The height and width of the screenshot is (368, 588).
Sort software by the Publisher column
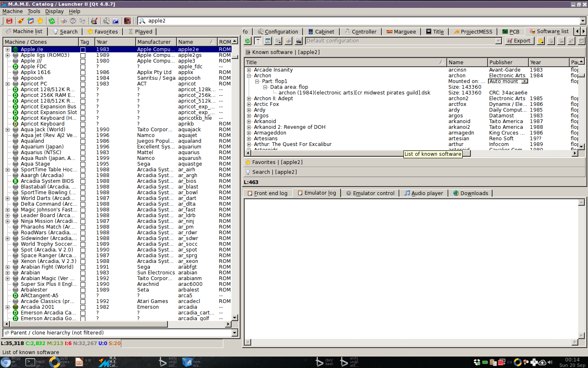[508, 63]
